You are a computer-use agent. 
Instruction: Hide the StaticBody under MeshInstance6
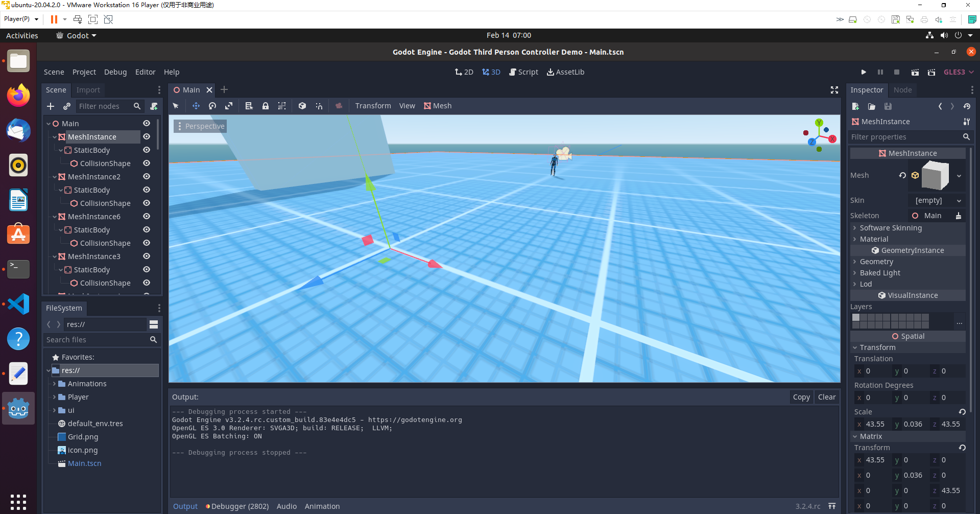pos(146,229)
